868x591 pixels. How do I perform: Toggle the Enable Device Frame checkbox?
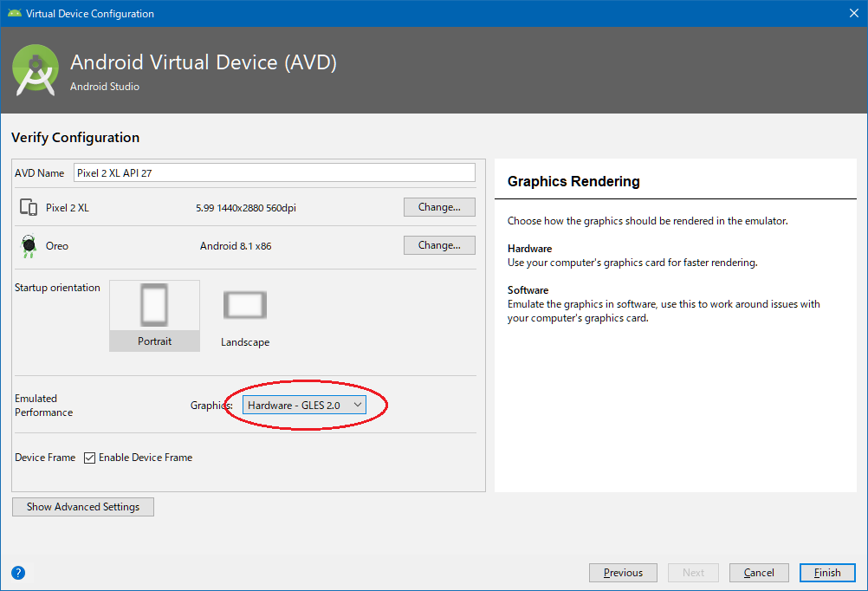pyautogui.click(x=90, y=458)
